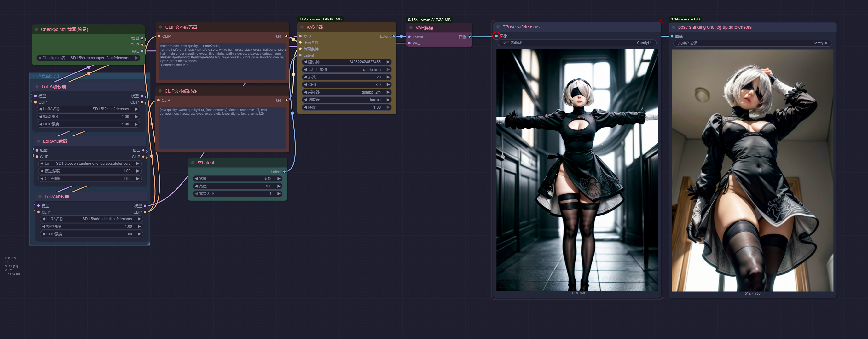Toggle collapse on the add_detail LoRA加载器 node
The image size is (868, 339).
point(40,197)
